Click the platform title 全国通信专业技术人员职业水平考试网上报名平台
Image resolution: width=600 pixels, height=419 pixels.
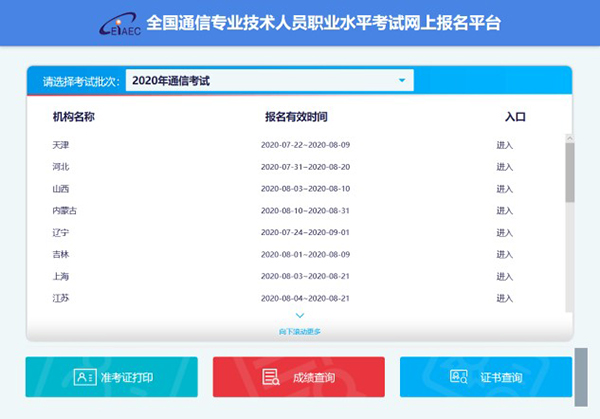click(x=323, y=23)
